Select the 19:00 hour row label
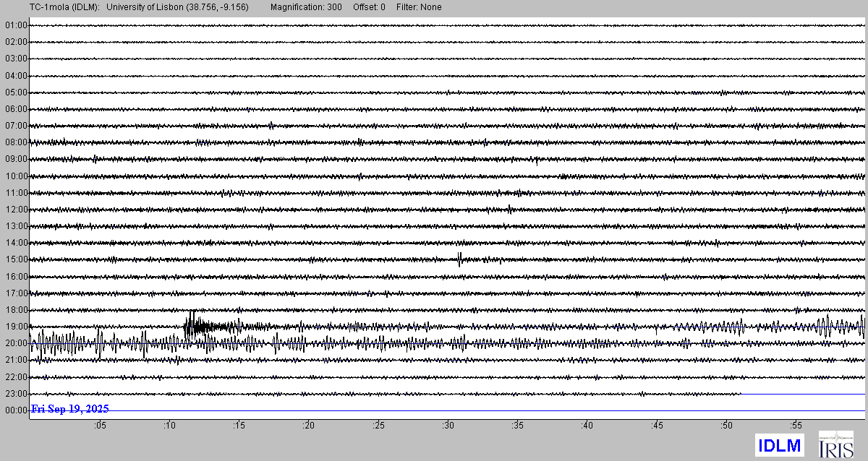This screenshot has width=868, height=461. click(16, 327)
